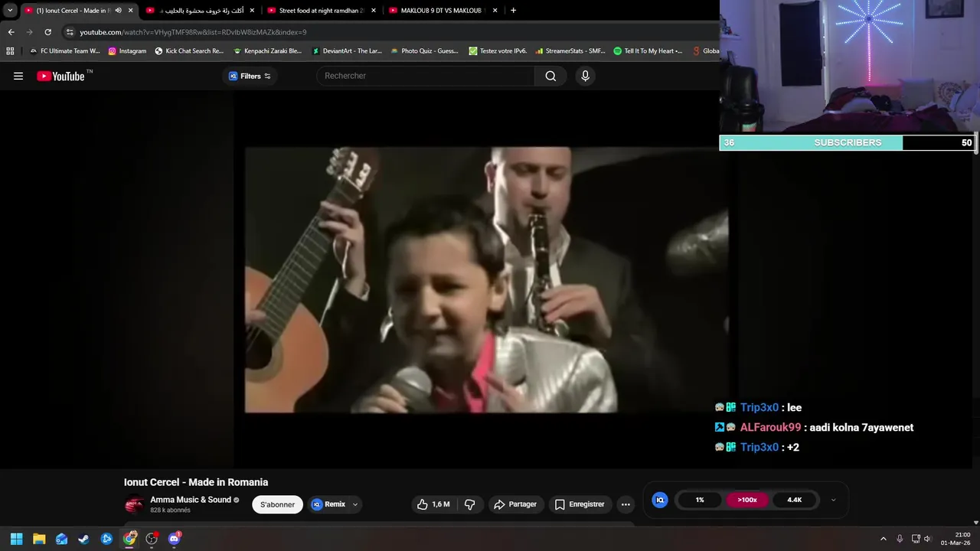Show hidden system tray icons
Screen dimensions: 980x551
883,539
